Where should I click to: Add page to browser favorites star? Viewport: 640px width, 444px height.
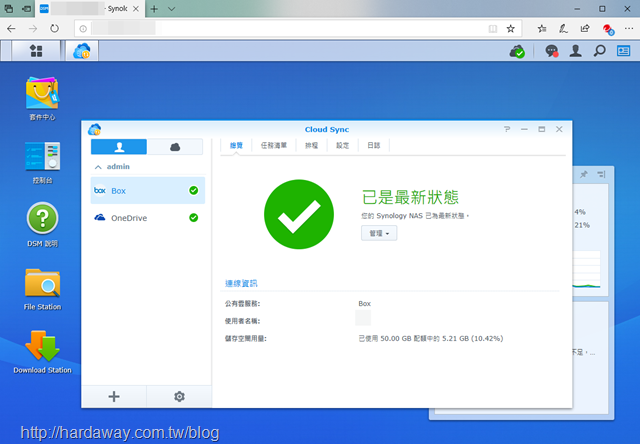point(511,29)
